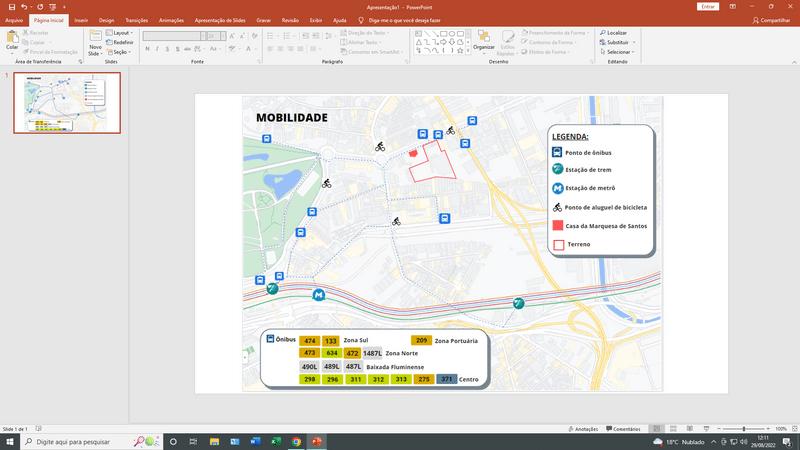Viewport: 800px width, 450px height.
Task: Collapse the ribbon with the chevron
Action: (x=794, y=62)
